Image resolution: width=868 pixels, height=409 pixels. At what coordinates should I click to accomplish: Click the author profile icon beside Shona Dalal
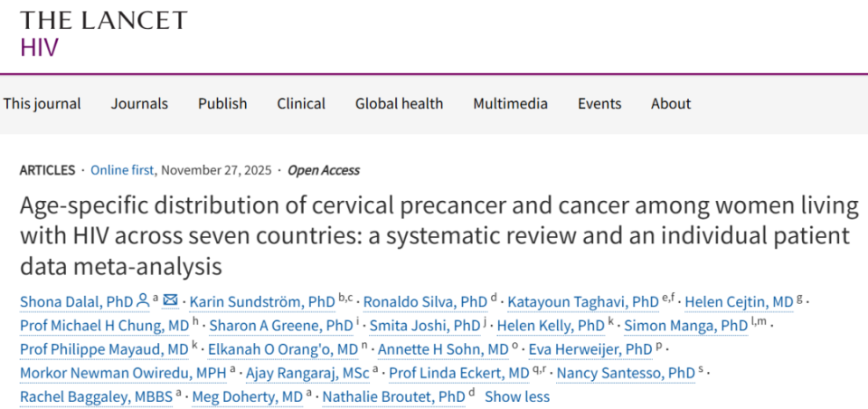coord(142,301)
